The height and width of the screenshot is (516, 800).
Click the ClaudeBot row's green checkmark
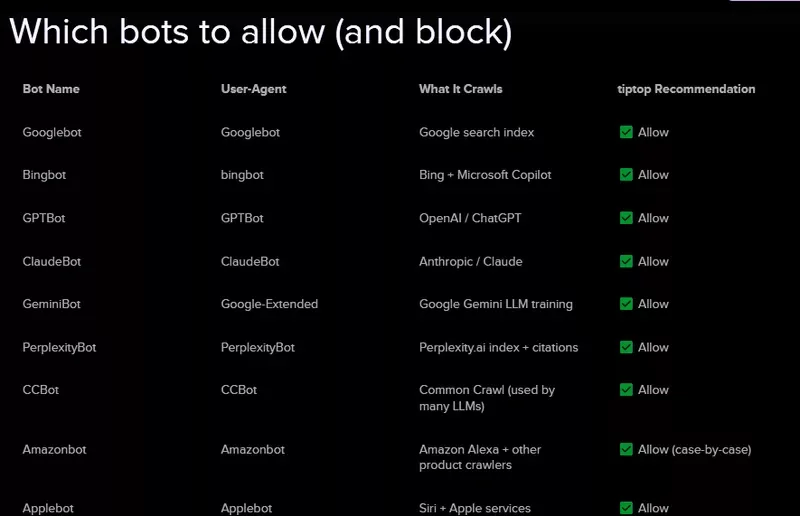626,261
